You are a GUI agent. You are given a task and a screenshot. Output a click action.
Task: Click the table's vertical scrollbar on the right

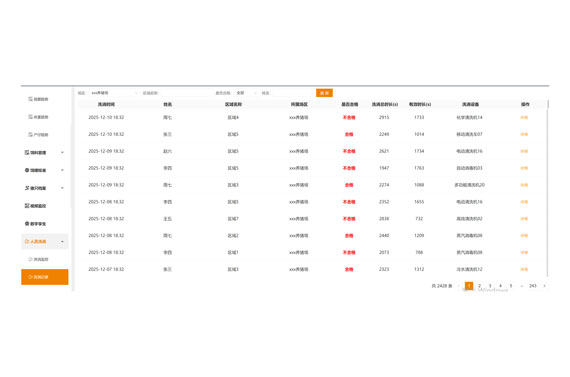click(548, 189)
